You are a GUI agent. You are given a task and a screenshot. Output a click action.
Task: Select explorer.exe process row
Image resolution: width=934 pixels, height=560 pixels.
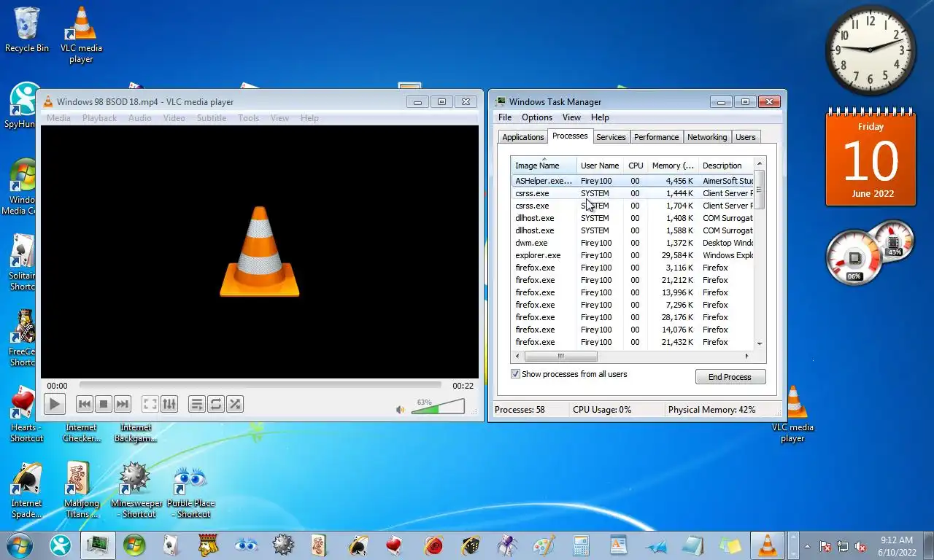pos(633,255)
